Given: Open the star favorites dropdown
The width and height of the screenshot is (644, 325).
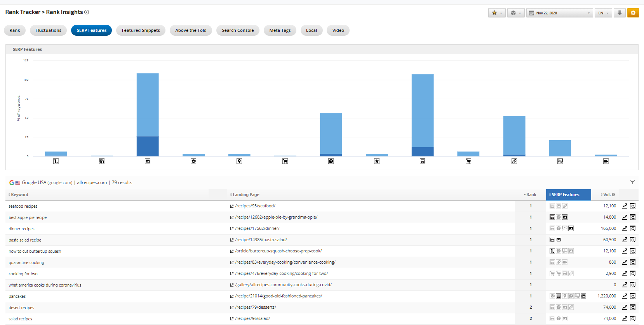Looking at the screenshot, I should [496, 13].
